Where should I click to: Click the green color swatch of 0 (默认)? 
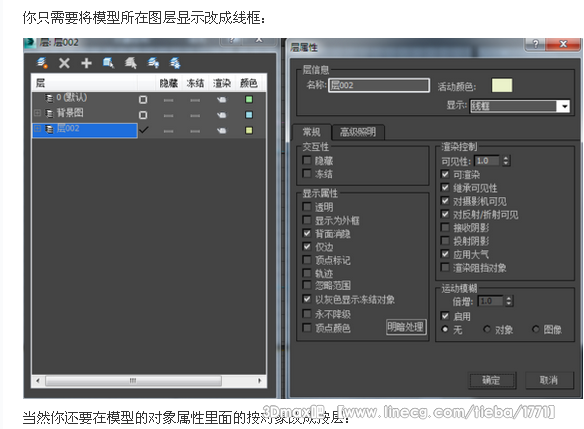(249, 99)
